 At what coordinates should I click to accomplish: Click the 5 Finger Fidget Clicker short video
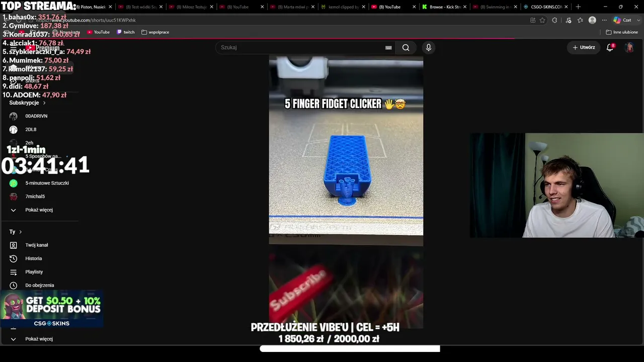(x=346, y=150)
